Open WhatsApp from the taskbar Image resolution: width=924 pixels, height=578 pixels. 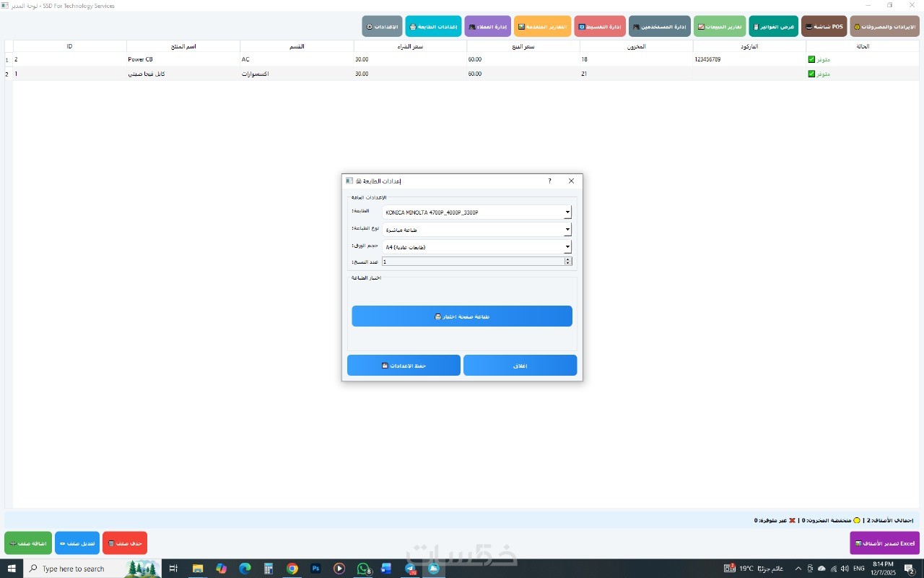pos(364,569)
